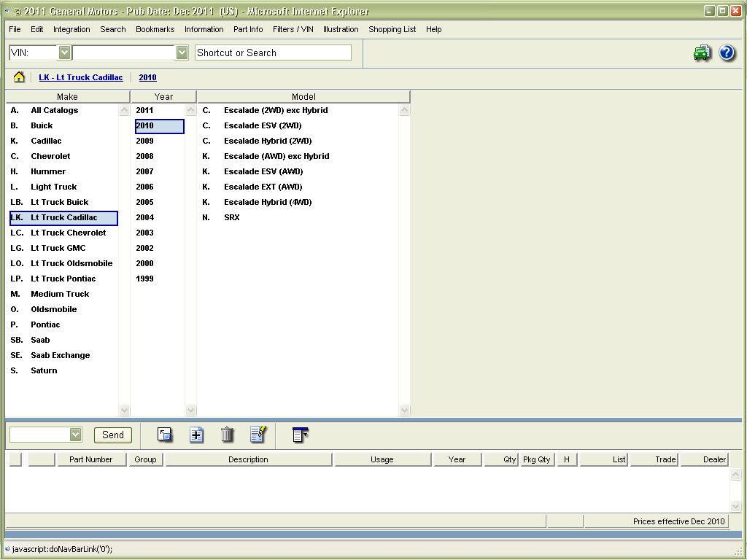Click the Make list scroll down arrow
Viewport: 747px width, 560px height.
[x=124, y=410]
